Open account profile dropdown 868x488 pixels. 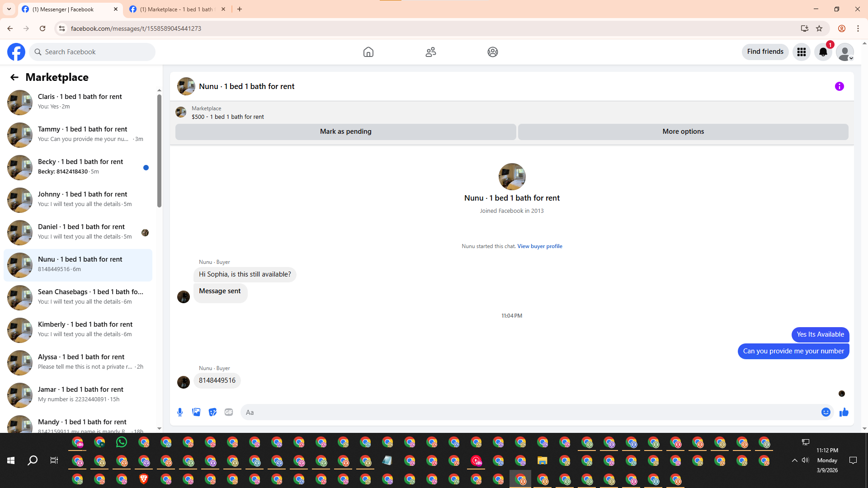click(844, 52)
